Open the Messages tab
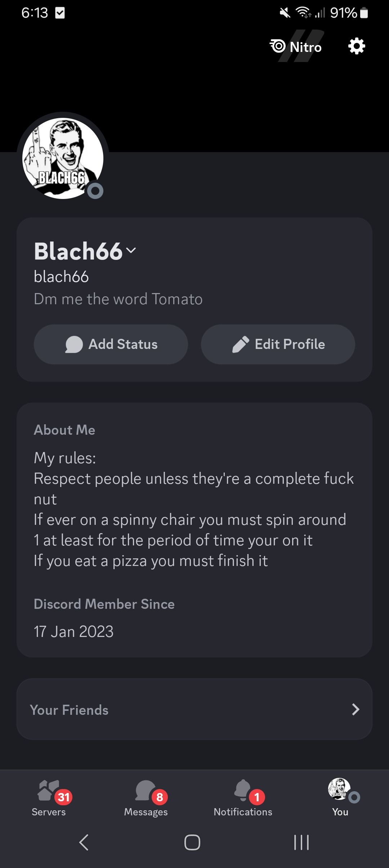This screenshot has width=389, height=868. (146, 797)
